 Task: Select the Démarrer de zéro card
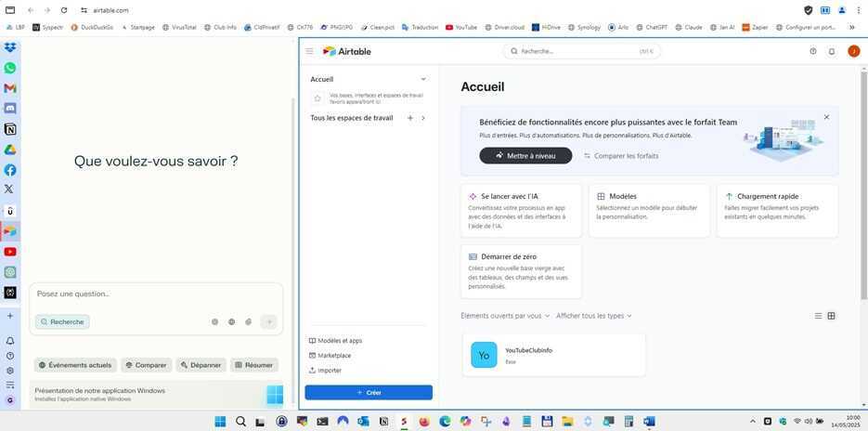[521, 271]
